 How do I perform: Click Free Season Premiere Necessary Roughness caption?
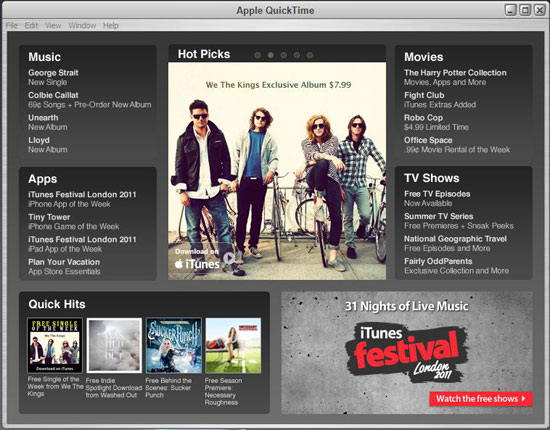(x=223, y=391)
